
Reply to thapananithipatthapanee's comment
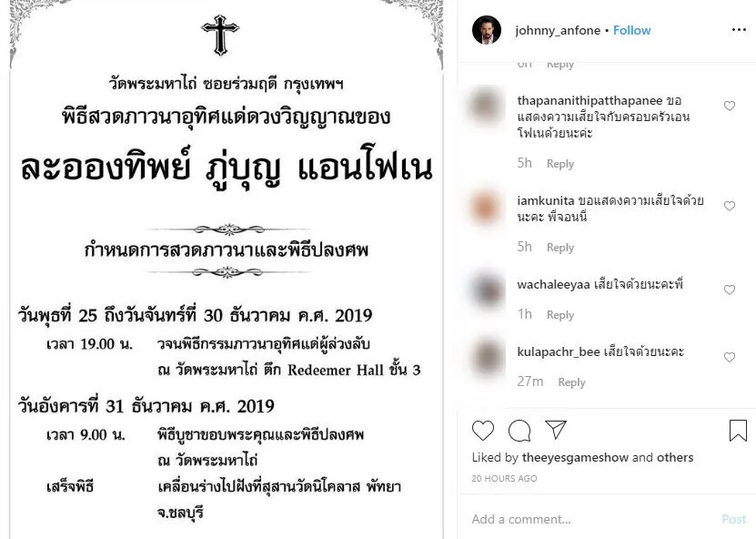pyautogui.click(x=560, y=164)
